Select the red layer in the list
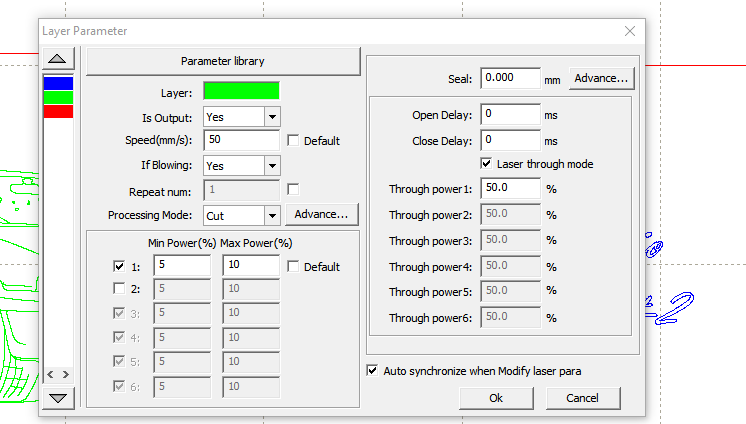Screen dimensions: 746x424 click(58, 111)
